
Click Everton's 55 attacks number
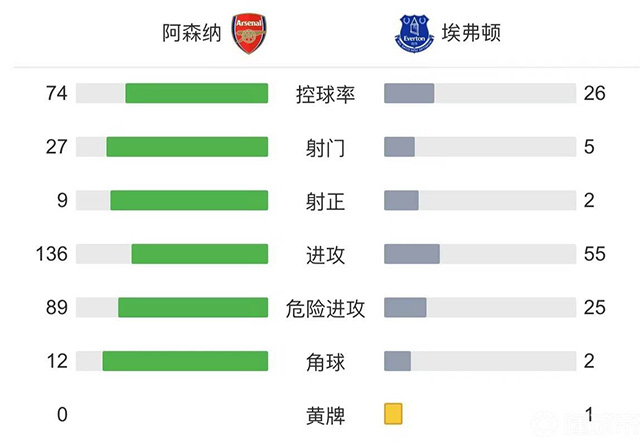click(595, 254)
